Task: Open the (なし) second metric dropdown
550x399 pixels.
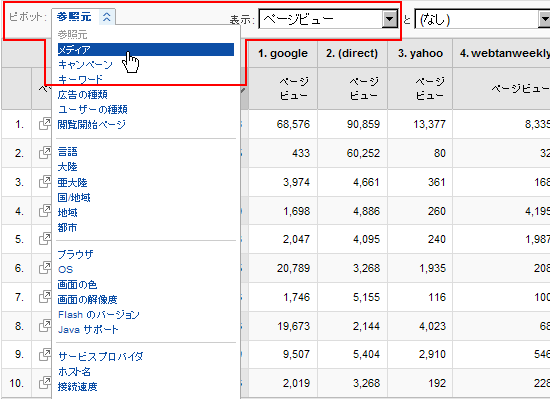Action: [482, 19]
